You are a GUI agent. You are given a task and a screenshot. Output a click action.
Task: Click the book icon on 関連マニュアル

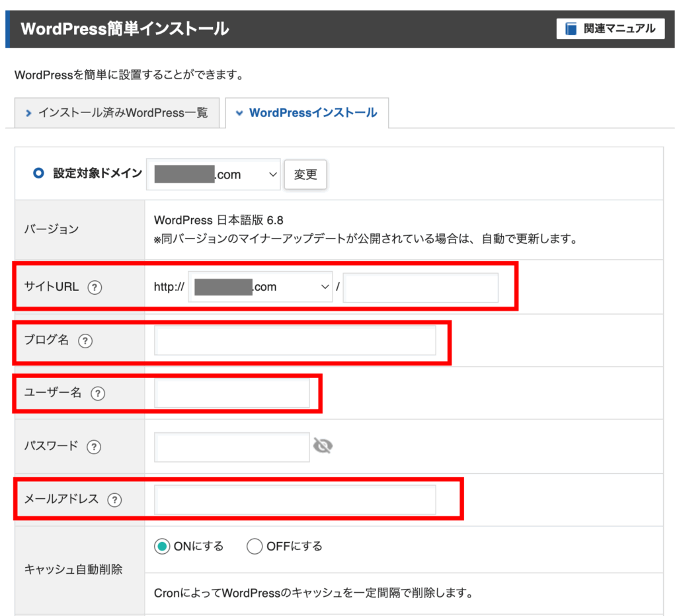[x=571, y=28]
